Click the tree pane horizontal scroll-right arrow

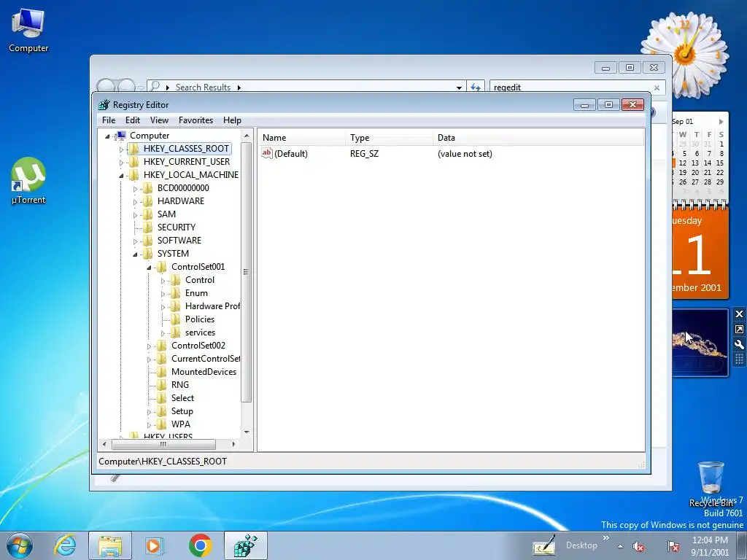pyautogui.click(x=233, y=444)
